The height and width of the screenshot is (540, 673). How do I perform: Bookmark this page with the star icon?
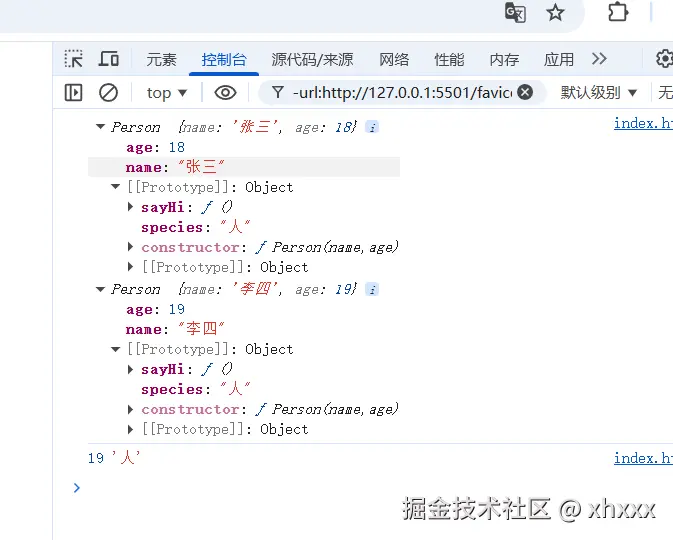point(555,12)
